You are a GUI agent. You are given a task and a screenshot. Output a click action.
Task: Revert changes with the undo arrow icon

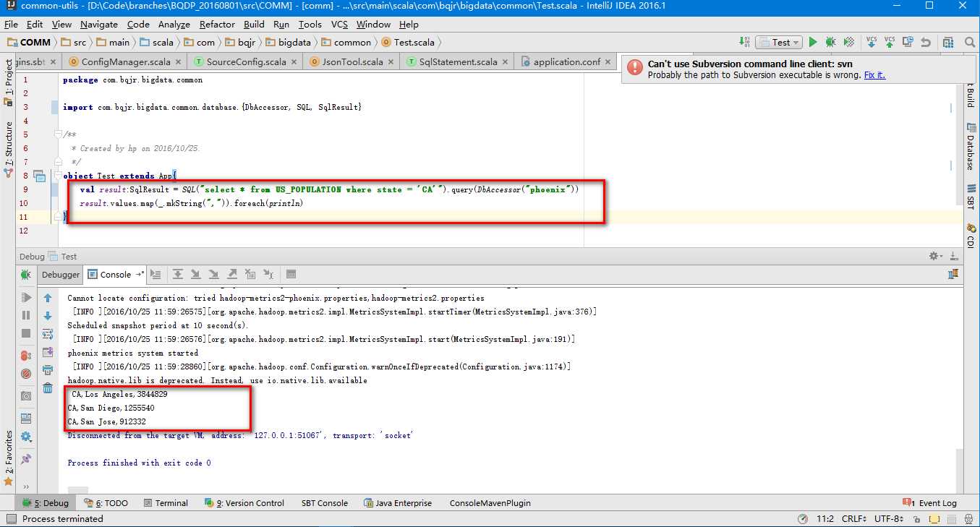coord(925,43)
